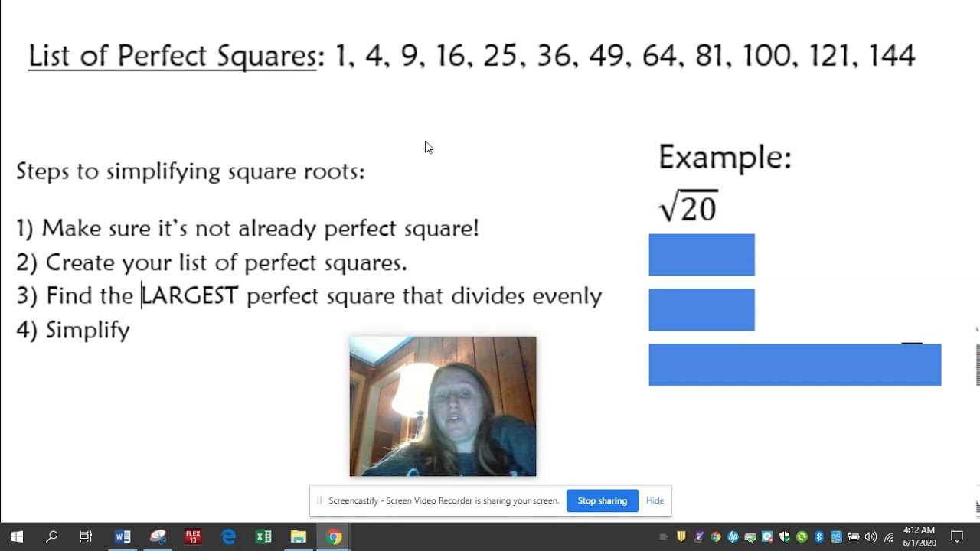Click the camera tray icon

click(x=664, y=536)
